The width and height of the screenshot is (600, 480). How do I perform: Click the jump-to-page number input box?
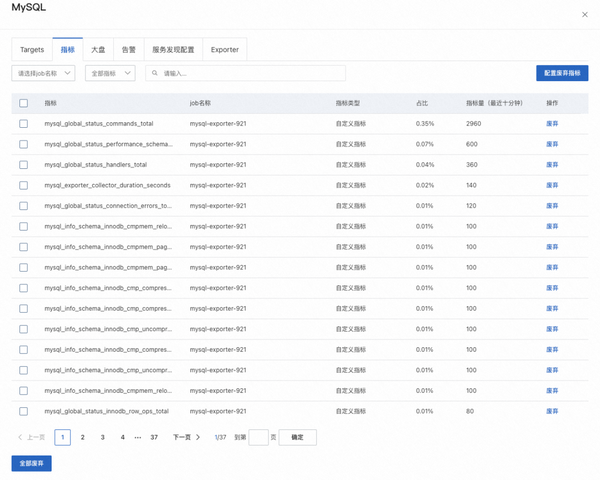258,437
